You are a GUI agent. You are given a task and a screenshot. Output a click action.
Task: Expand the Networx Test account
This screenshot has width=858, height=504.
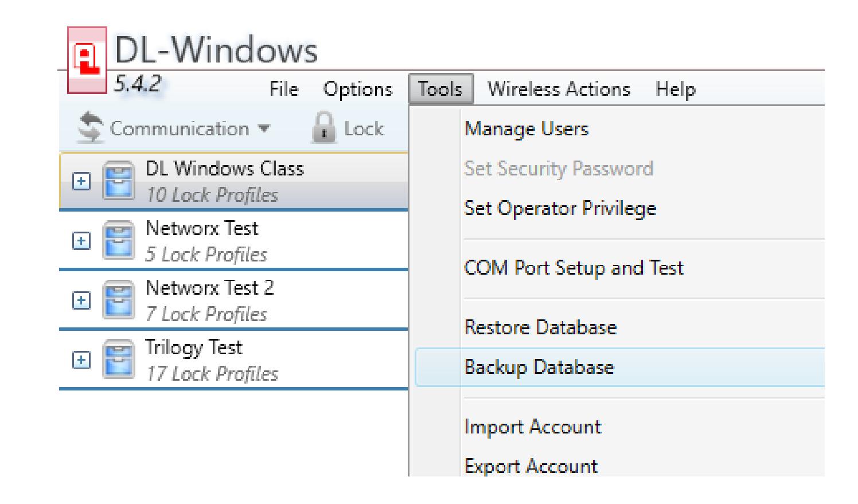[81, 241]
